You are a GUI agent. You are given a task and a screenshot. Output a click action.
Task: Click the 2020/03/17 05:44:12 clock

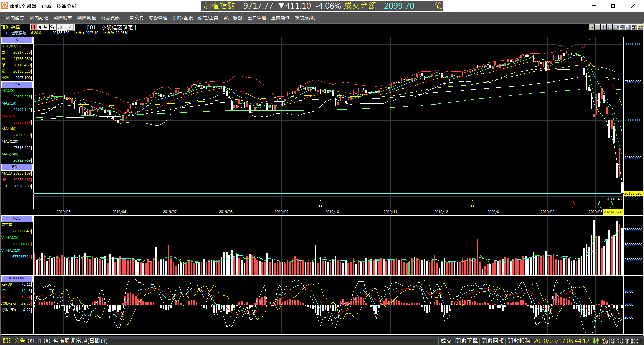[561, 341]
